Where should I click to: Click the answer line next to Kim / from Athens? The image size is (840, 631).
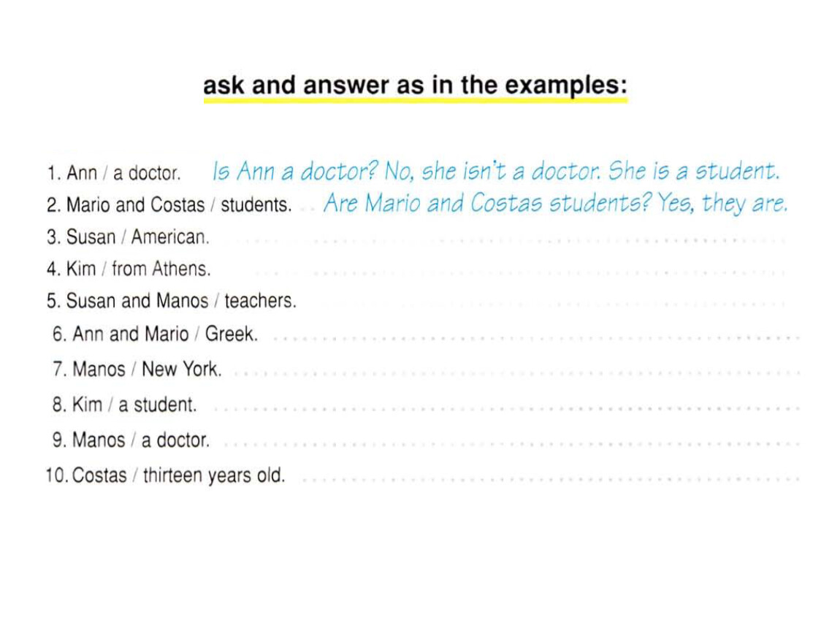pos(519,273)
